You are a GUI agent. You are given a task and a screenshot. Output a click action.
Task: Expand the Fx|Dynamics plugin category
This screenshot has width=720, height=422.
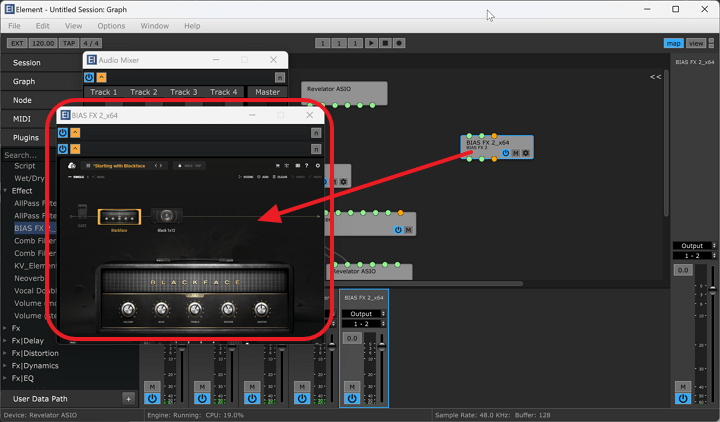[x=5, y=366]
